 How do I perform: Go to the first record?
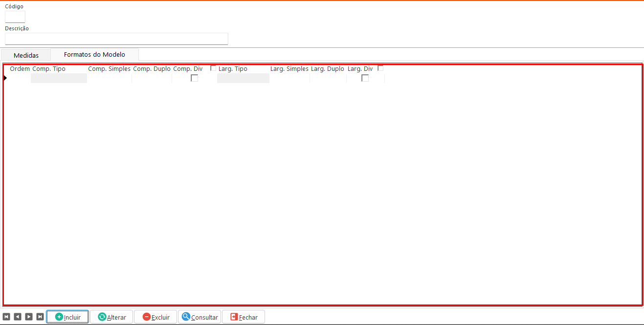point(6,317)
